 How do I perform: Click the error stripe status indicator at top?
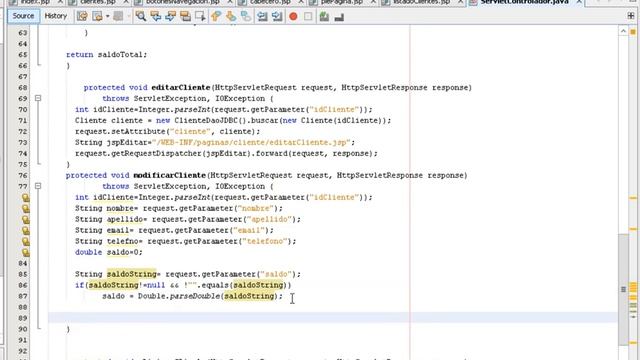[x=633, y=31]
